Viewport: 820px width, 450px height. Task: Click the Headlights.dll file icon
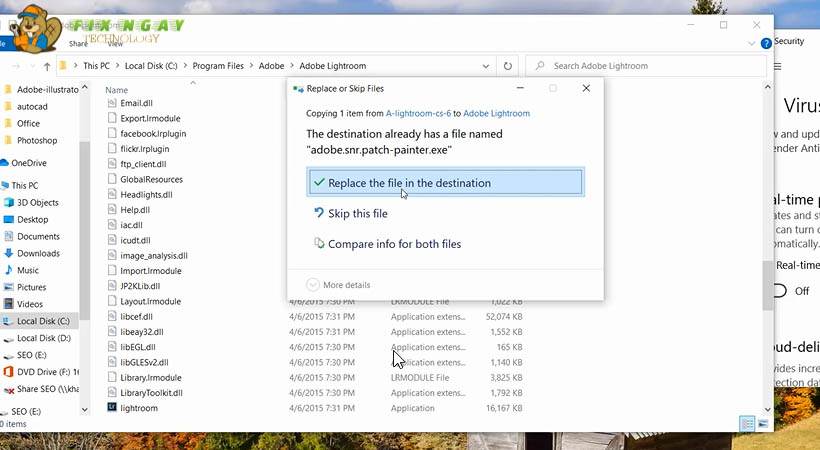pyautogui.click(x=111, y=194)
